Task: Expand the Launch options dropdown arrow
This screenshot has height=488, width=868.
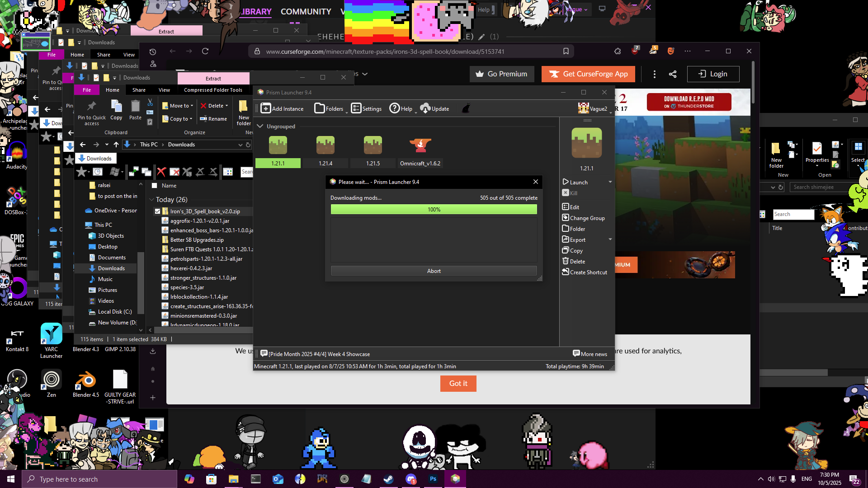Action: click(610, 182)
